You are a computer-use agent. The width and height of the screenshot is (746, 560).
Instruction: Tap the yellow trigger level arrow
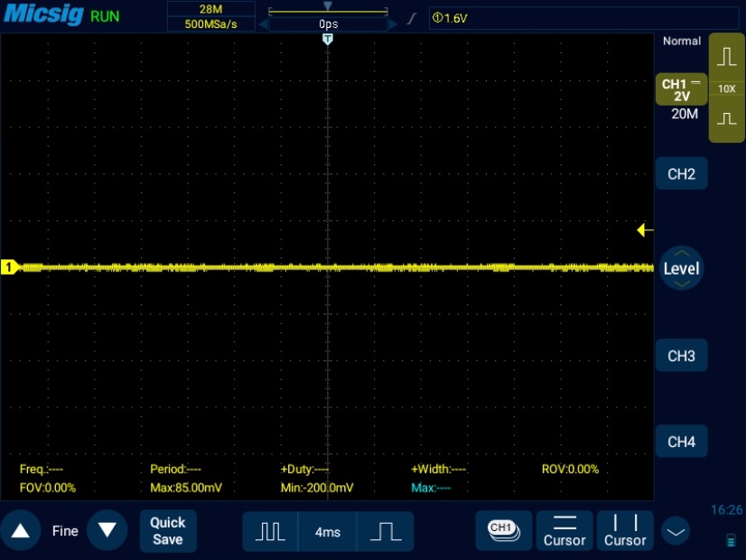point(645,229)
